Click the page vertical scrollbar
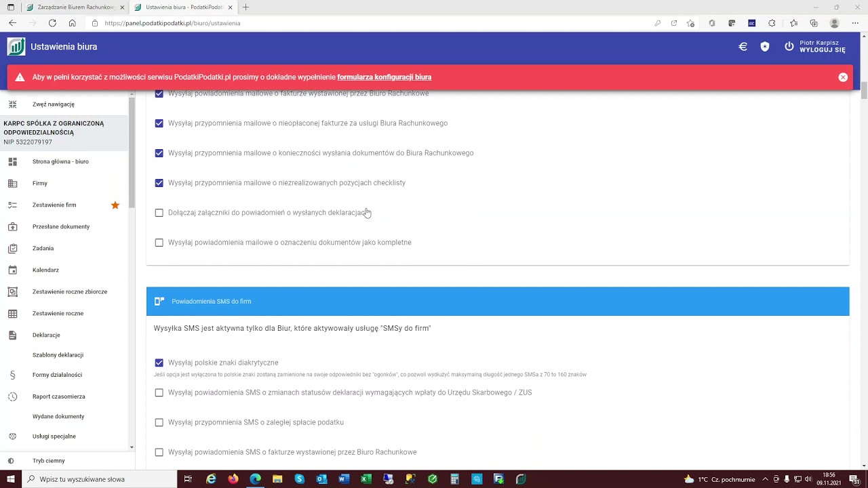 (x=864, y=91)
